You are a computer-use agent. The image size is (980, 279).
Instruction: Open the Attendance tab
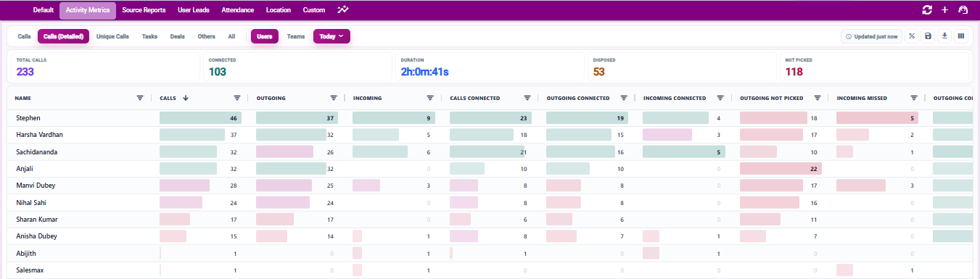click(237, 10)
